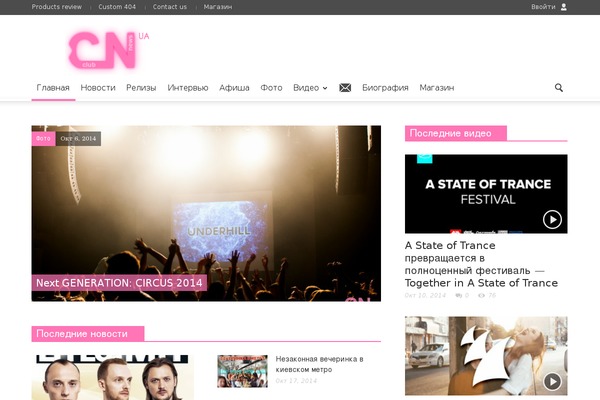
Task: Play the second video with Armada logo
Action: [x=552, y=381]
